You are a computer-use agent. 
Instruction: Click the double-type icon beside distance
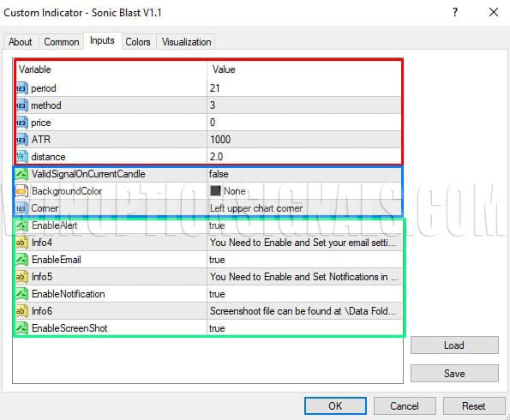[x=21, y=157]
